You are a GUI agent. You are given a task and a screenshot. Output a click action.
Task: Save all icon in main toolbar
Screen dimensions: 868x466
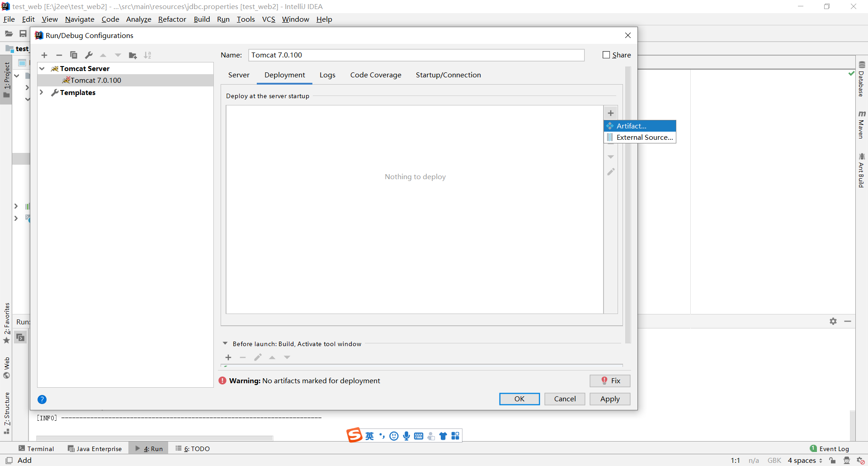pos(23,33)
